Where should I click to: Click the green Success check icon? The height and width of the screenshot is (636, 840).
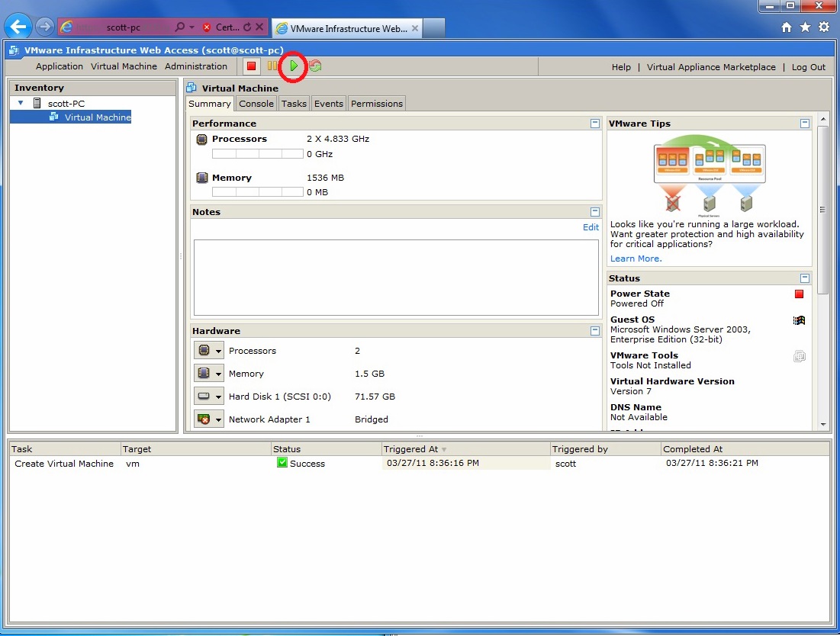(282, 463)
